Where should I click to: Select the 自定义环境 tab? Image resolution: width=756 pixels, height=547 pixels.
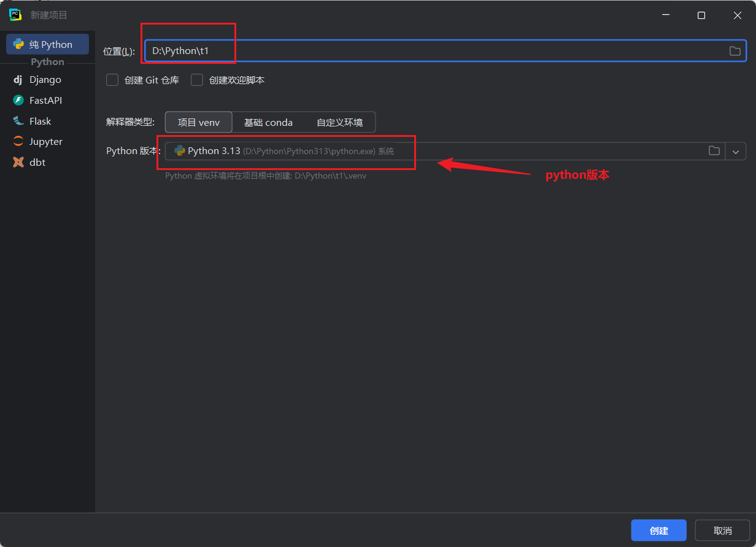(x=339, y=122)
